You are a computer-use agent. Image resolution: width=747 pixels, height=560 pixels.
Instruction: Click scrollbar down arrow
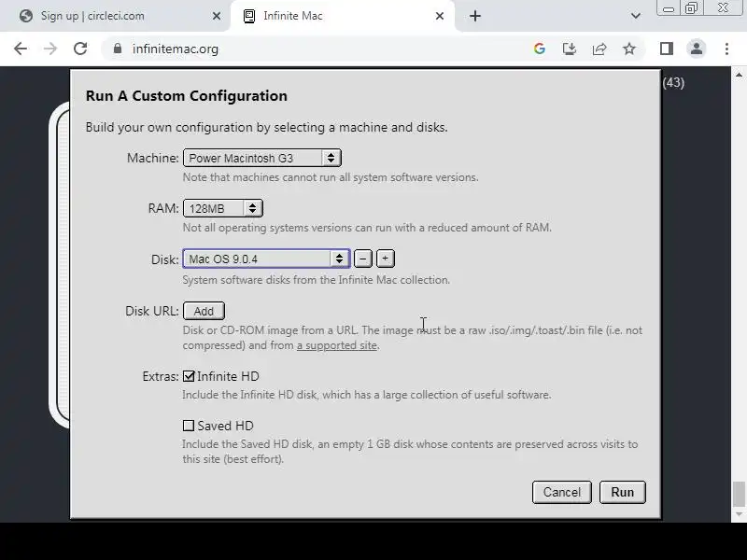coord(739,514)
